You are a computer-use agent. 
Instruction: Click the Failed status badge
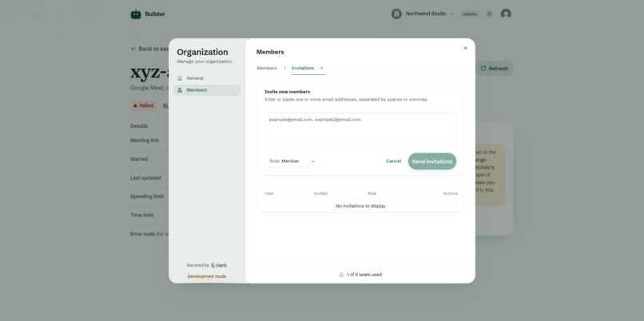(x=144, y=105)
